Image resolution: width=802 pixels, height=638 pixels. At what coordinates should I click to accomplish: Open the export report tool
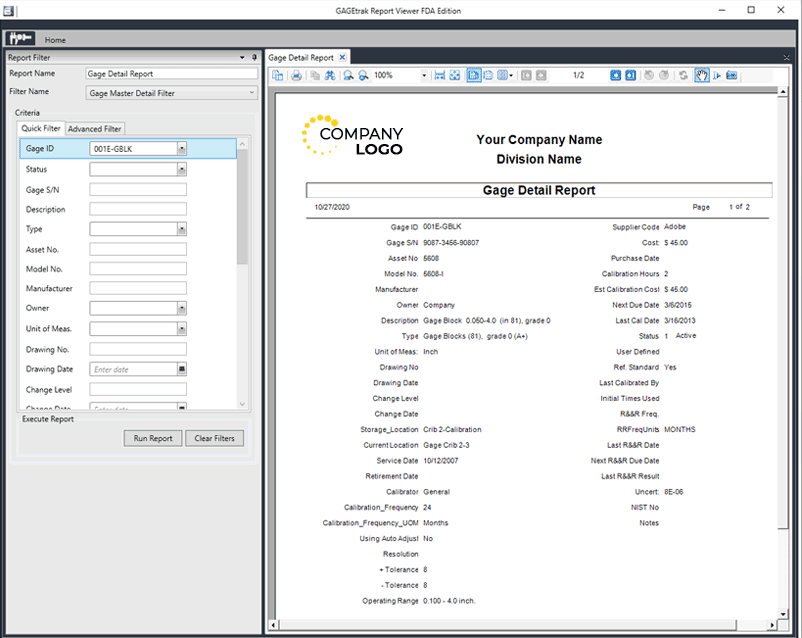[277, 75]
